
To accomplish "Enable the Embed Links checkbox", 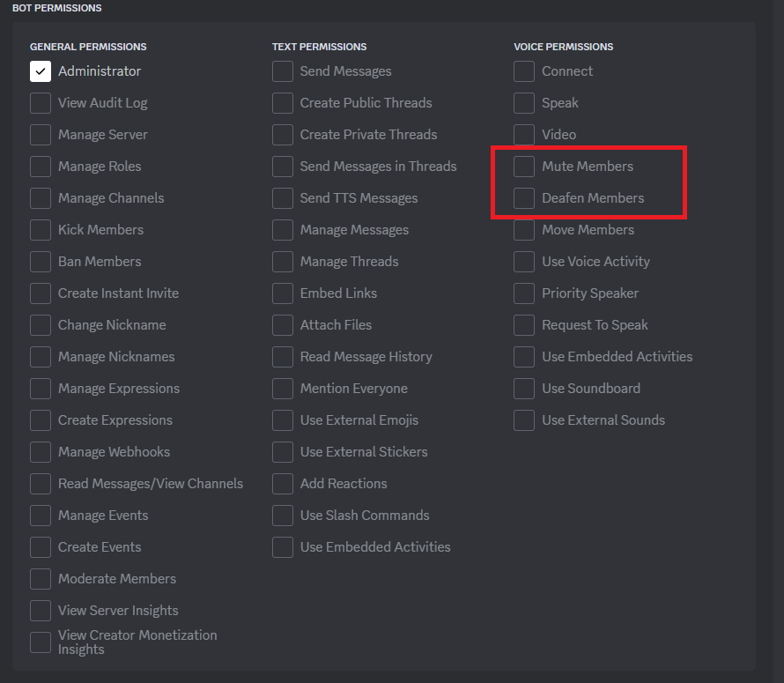I will point(283,293).
